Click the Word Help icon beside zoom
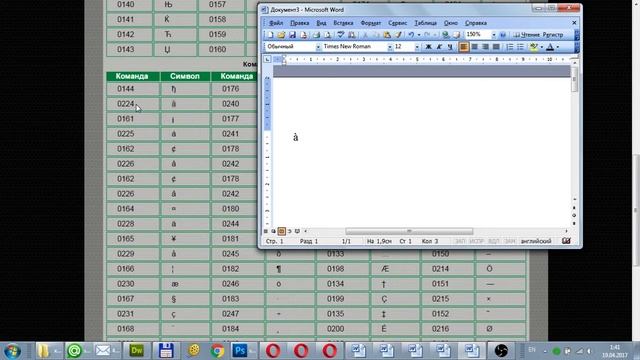Viewport: 640px width, 360px height. pos(503,35)
